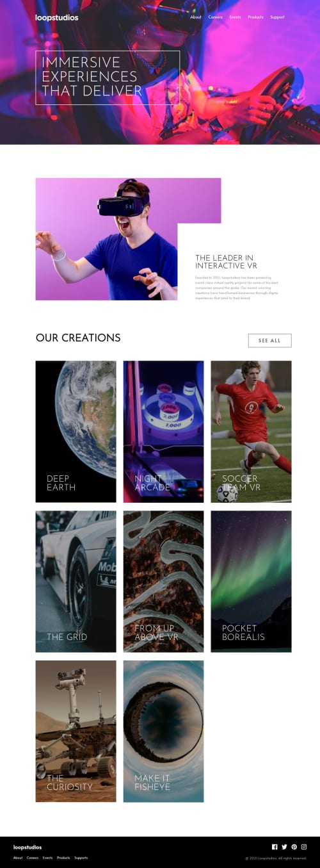Click the loopstudios logo in header

[57, 18]
